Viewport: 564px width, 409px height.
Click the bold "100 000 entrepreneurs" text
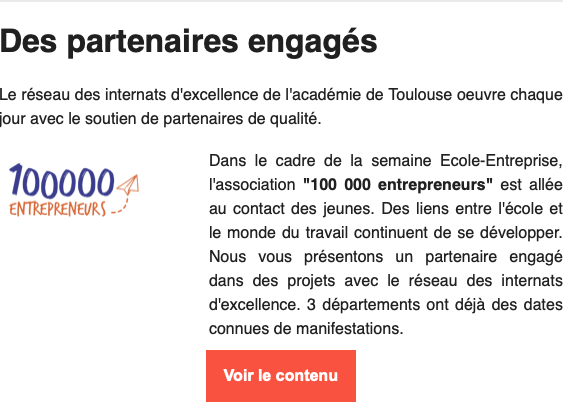[x=398, y=185]
